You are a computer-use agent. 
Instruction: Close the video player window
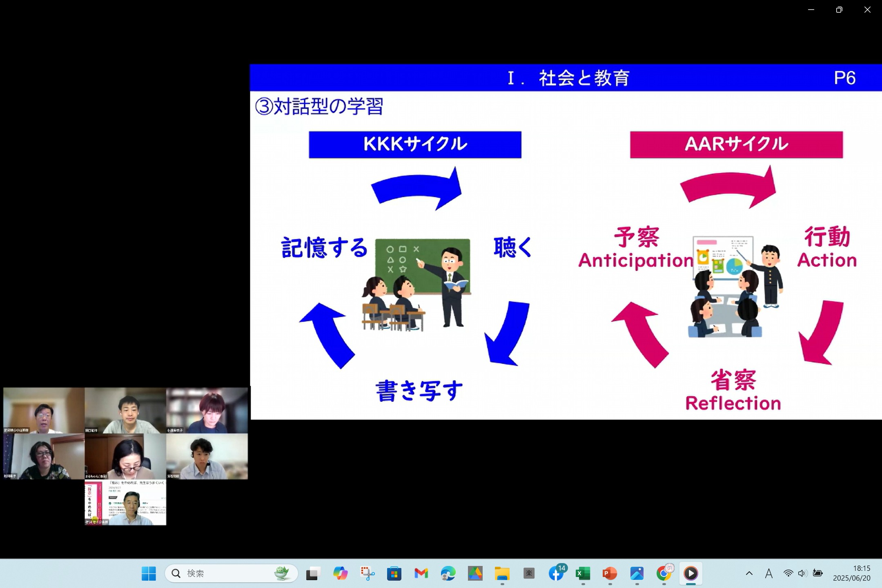867,10
